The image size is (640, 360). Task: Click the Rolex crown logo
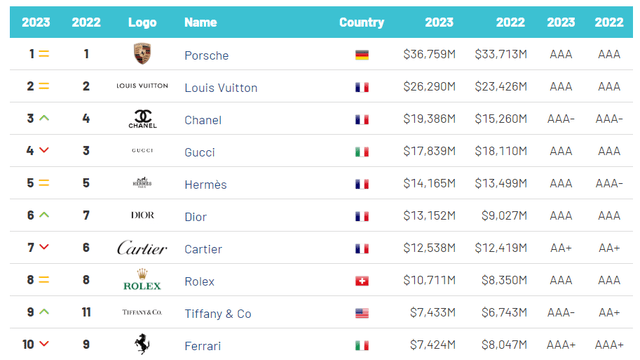tap(142, 280)
